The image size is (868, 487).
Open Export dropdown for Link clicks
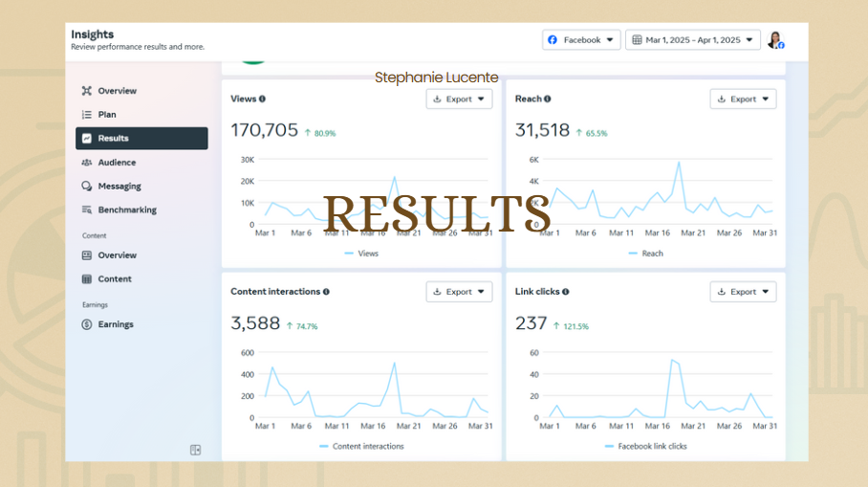click(743, 292)
